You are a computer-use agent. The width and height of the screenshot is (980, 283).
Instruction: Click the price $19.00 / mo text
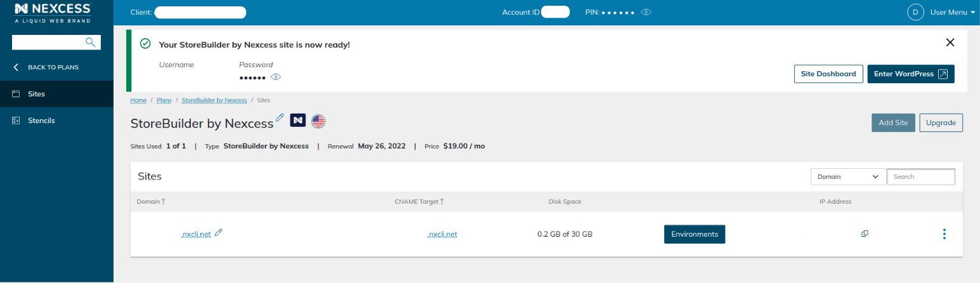[464, 146]
